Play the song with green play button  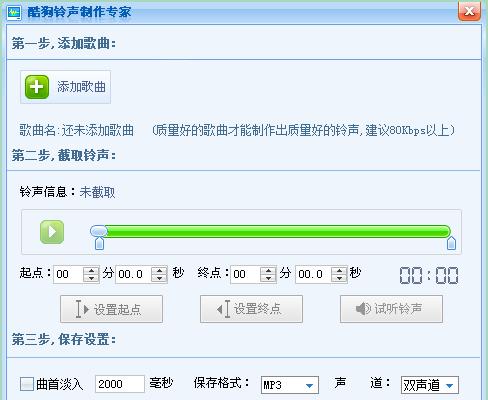click(52, 232)
